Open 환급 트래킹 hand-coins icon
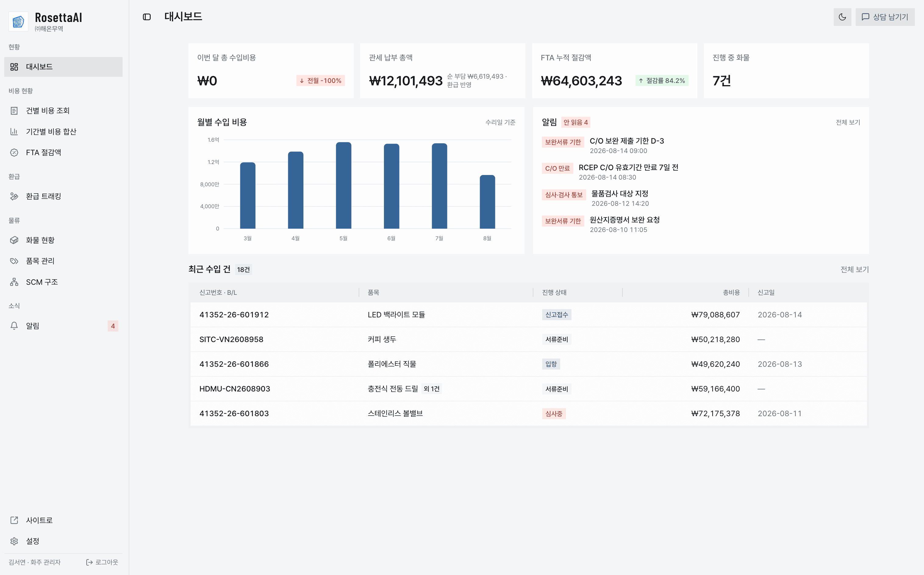This screenshot has width=924, height=575. 14,196
